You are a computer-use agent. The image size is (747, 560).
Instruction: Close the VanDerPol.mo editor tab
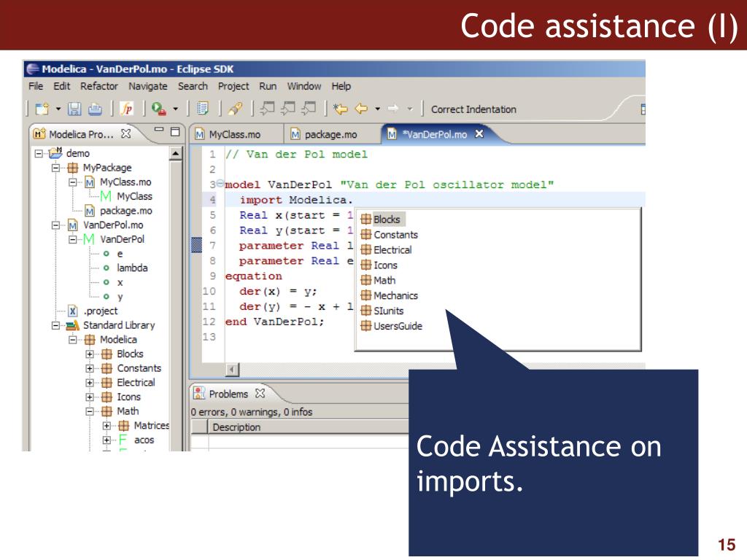click(479, 134)
